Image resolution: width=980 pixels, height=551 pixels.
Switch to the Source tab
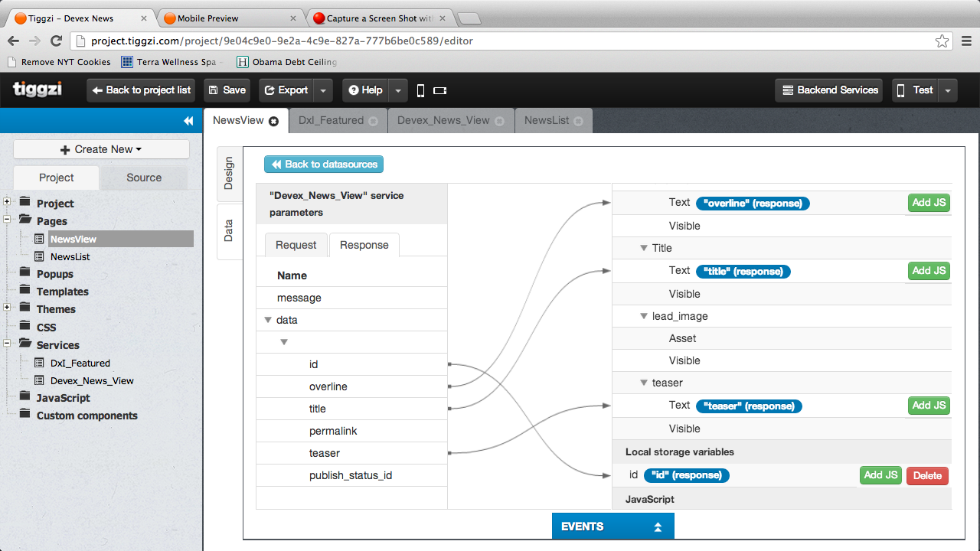click(x=144, y=178)
